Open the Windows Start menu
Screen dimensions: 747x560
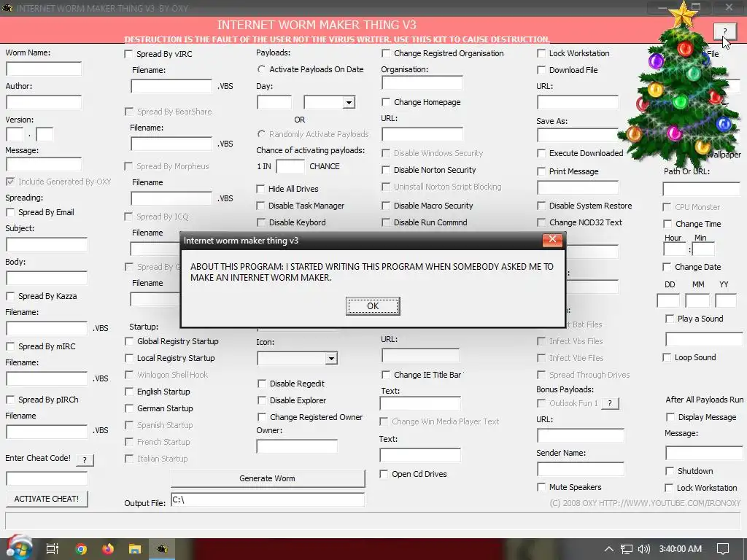click(x=19, y=548)
